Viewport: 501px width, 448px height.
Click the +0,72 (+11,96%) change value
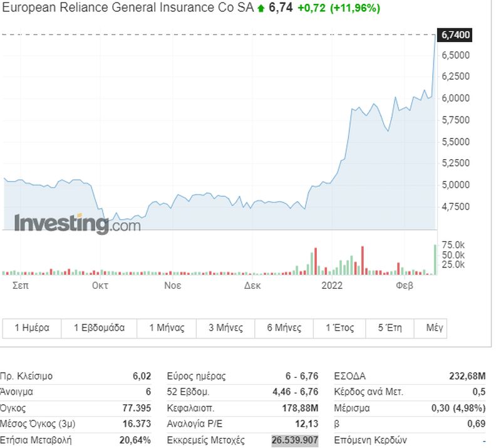click(x=339, y=8)
